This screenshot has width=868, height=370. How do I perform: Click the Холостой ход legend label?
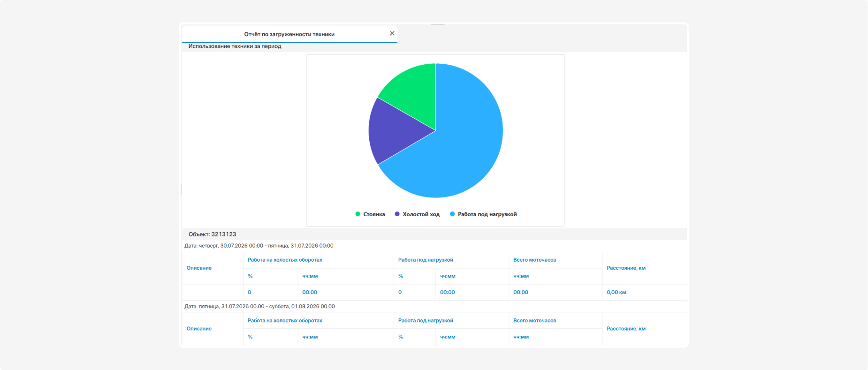(421, 214)
